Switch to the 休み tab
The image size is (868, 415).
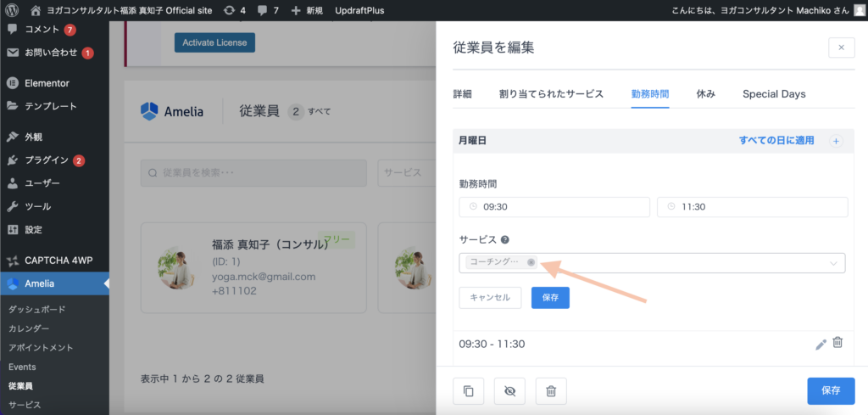(x=705, y=93)
